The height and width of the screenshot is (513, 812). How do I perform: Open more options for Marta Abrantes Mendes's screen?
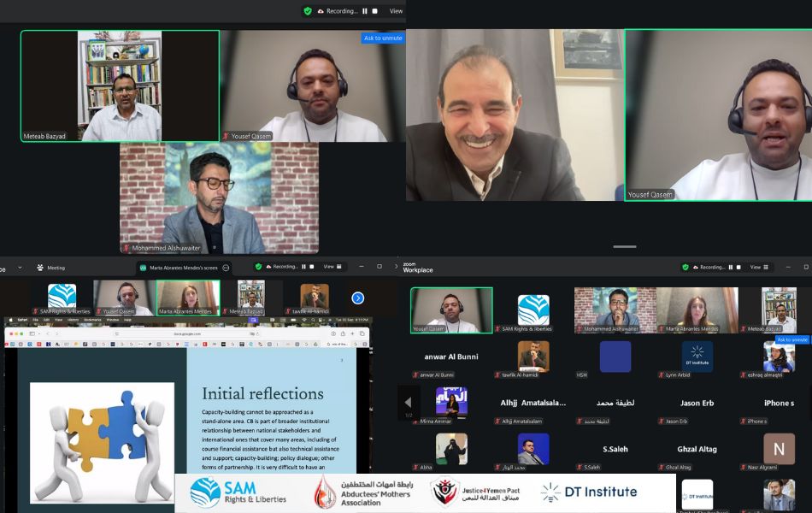click(x=226, y=268)
